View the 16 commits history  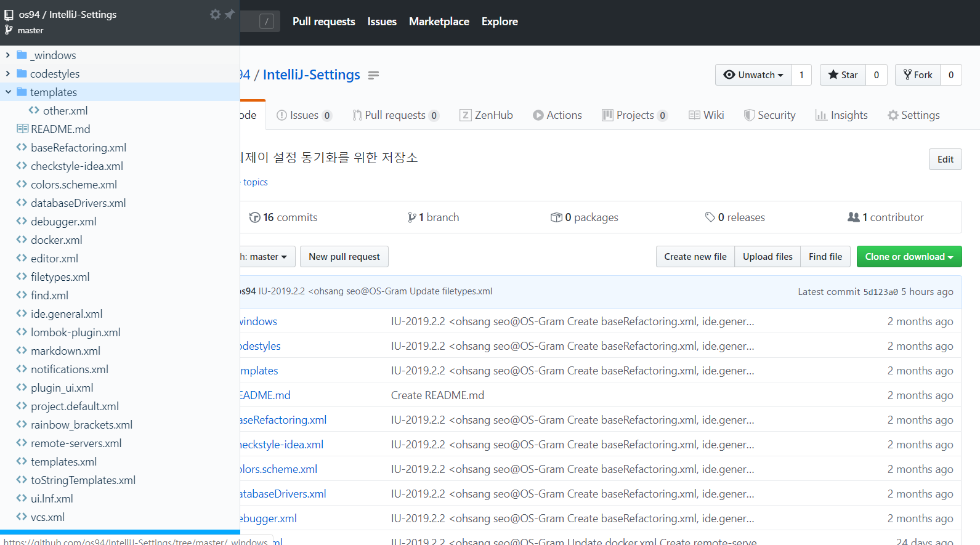pyautogui.click(x=283, y=217)
